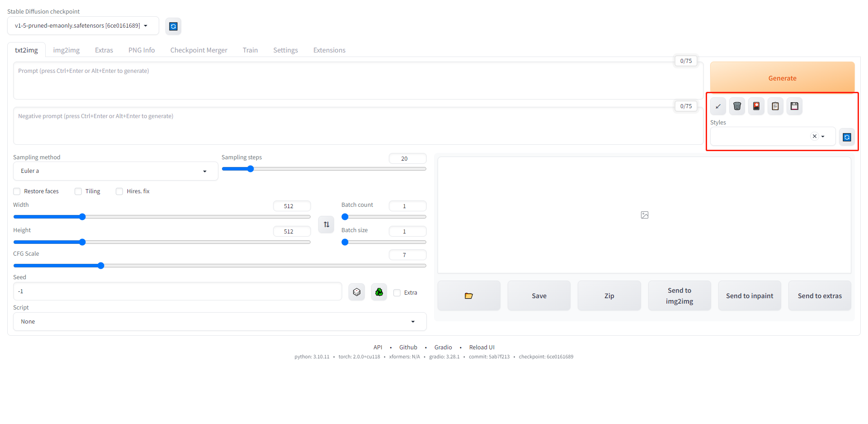
Task: Swap width and height values
Action: (326, 224)
